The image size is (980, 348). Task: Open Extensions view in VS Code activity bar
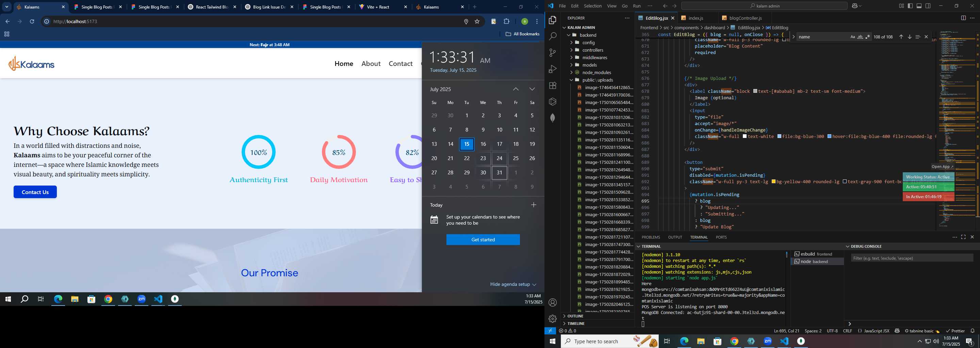[x=553, y=86]
